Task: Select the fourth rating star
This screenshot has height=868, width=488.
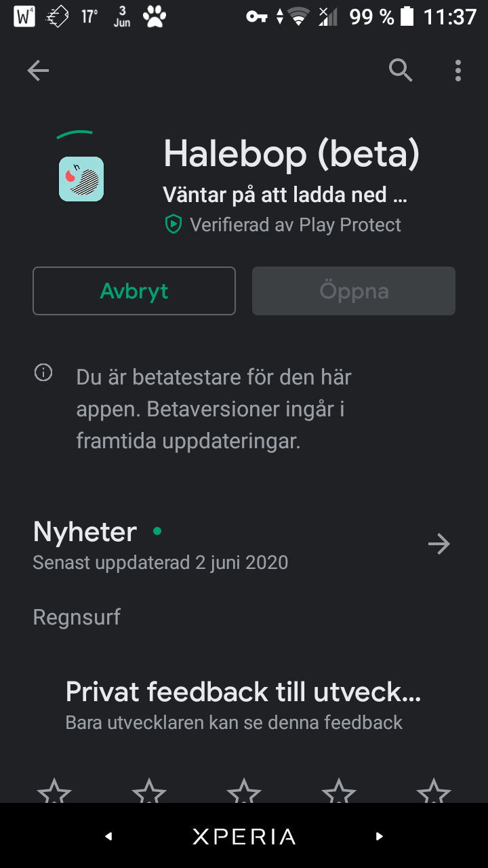Action: point(339,792)
